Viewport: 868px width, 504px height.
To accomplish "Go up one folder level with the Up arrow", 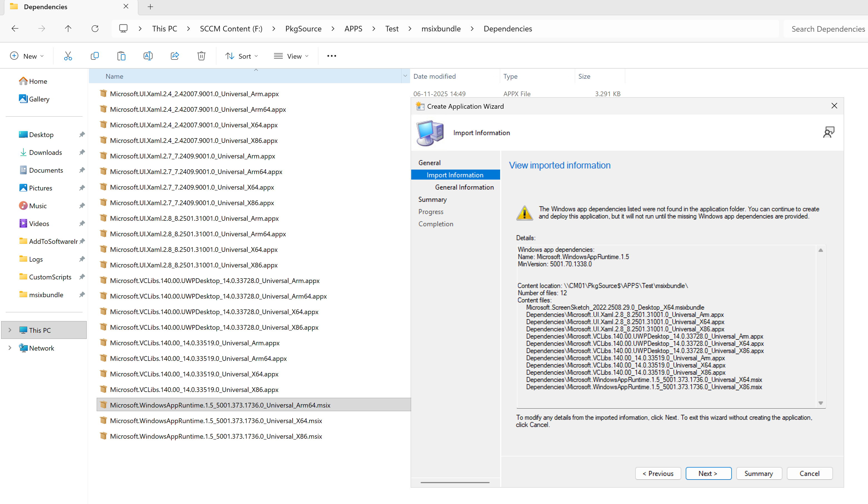I will point(68,29).
